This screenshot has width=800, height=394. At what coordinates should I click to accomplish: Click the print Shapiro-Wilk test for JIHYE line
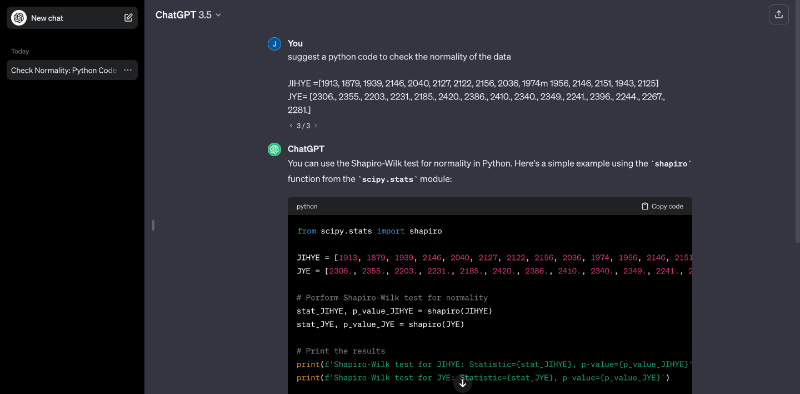click(494, 364)
